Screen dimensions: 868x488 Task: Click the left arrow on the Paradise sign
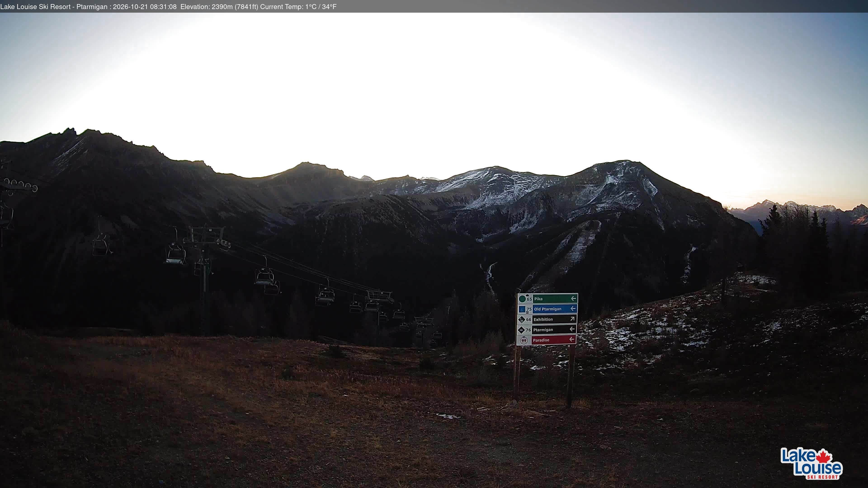coord(572,339)
